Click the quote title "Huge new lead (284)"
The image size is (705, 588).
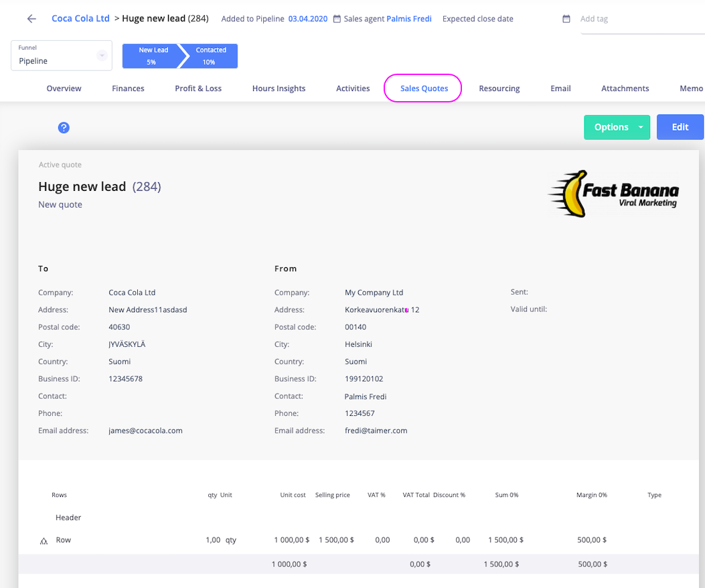click(100, 187)
